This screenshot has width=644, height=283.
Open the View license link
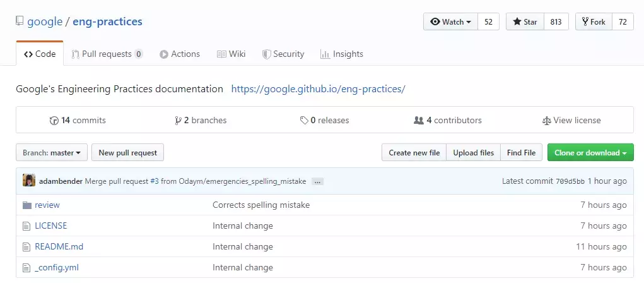pos(571,121)
